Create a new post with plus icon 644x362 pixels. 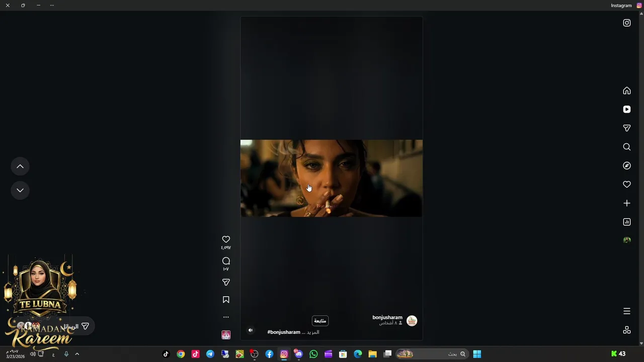[x=627, y=203]
